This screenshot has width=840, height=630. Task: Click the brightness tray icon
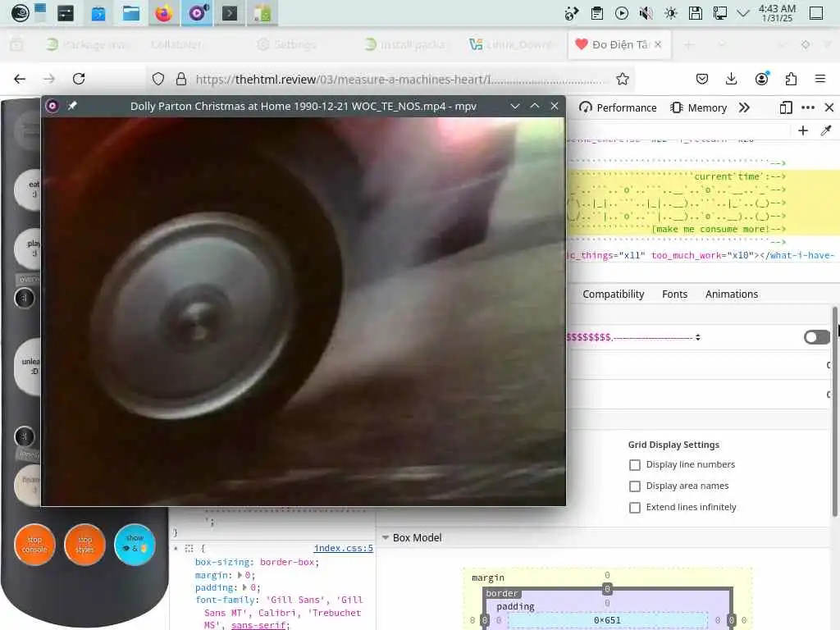[671, 13]
